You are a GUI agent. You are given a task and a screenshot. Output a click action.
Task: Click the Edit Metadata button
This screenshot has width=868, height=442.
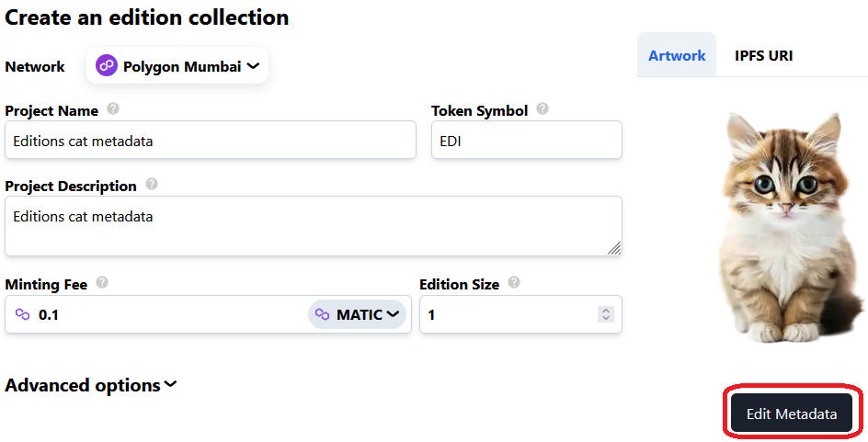point(792,414)
